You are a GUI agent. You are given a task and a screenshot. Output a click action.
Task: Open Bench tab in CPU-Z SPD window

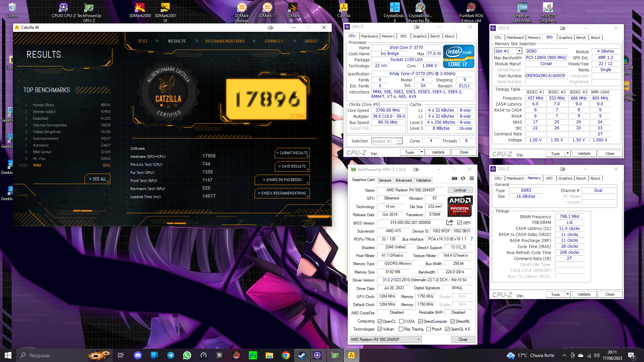point(581,38)
